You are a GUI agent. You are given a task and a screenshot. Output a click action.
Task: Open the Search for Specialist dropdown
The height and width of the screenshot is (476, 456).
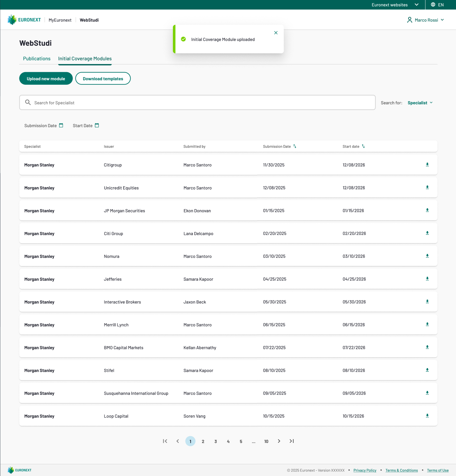click(x=420, y=103)
